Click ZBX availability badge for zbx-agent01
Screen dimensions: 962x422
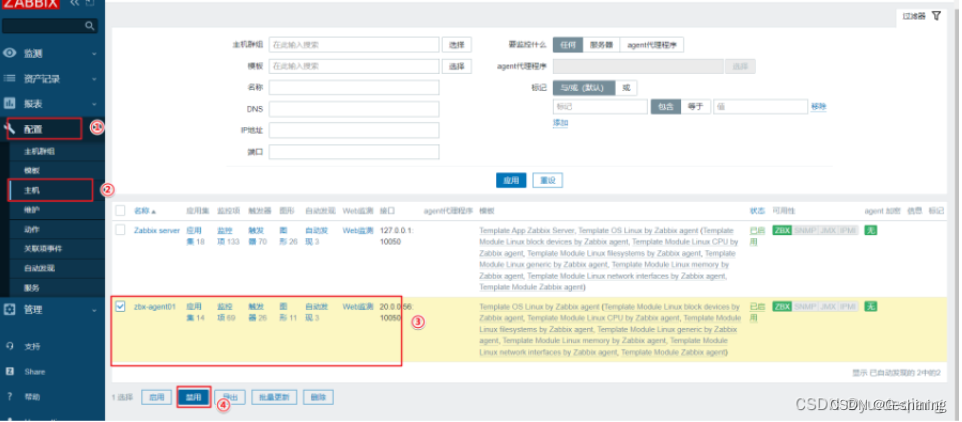tap(782, 307)
